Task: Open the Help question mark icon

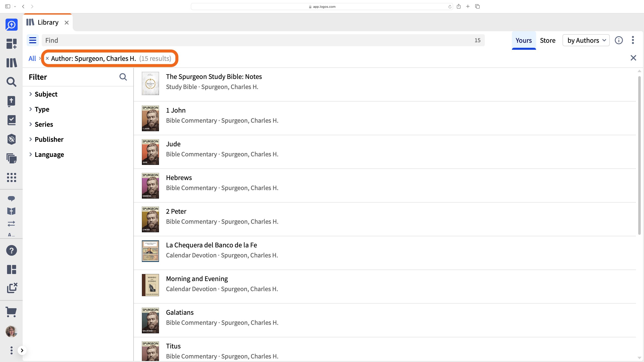Action: pyautogui.click(x=11, y=250)
